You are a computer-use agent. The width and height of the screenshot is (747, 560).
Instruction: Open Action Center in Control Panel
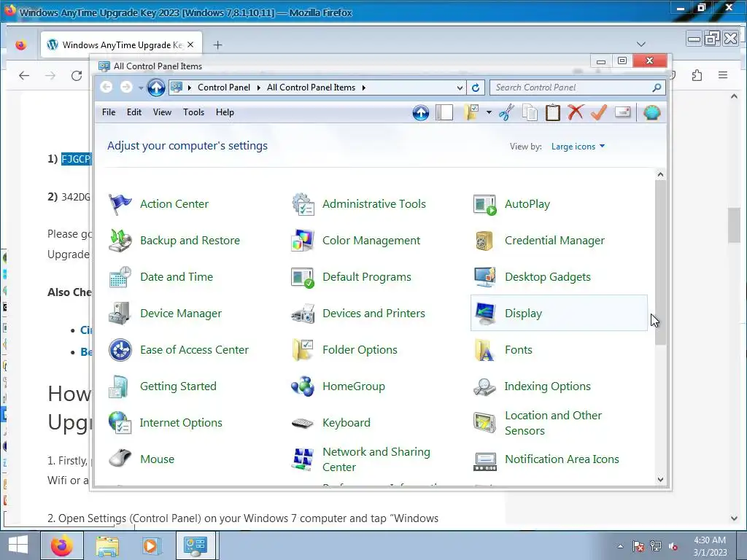click(158, 204)
